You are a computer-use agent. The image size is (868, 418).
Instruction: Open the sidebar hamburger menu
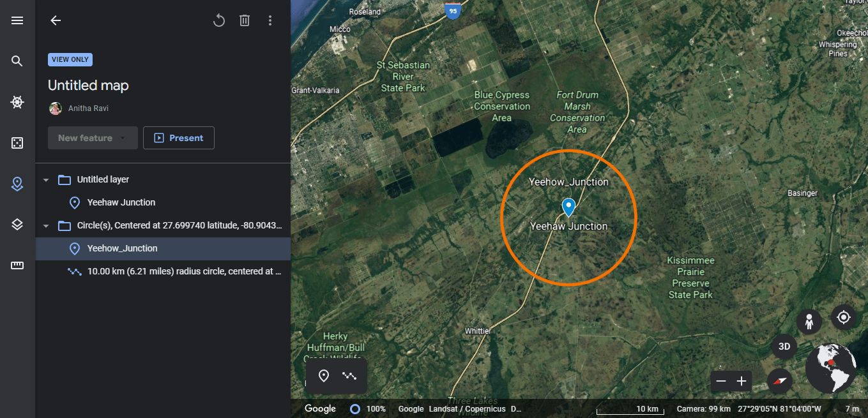point(17,20)
